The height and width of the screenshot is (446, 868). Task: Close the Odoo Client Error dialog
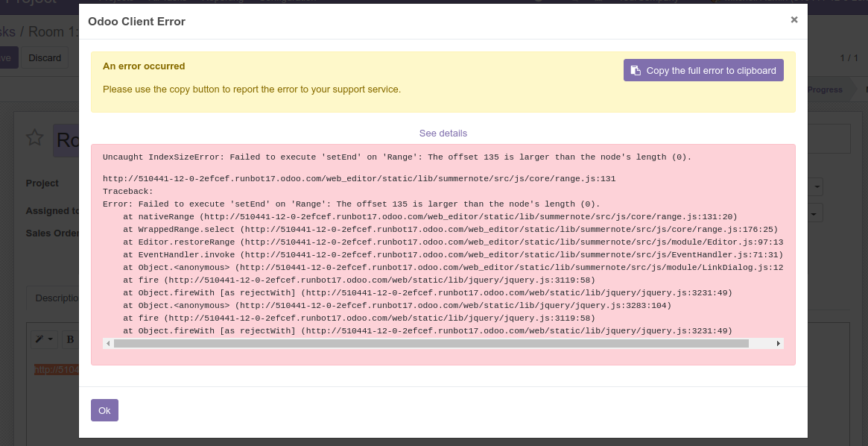click(793, 20)
